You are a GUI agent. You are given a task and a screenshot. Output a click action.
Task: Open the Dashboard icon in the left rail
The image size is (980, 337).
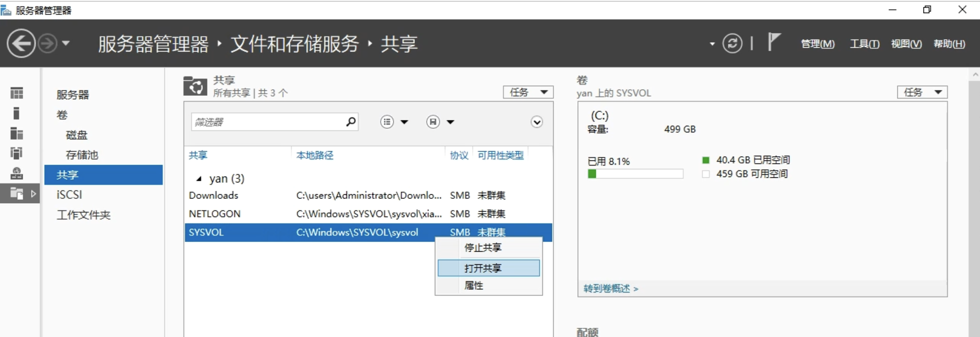pyautogui.click(x=17, y=93)
